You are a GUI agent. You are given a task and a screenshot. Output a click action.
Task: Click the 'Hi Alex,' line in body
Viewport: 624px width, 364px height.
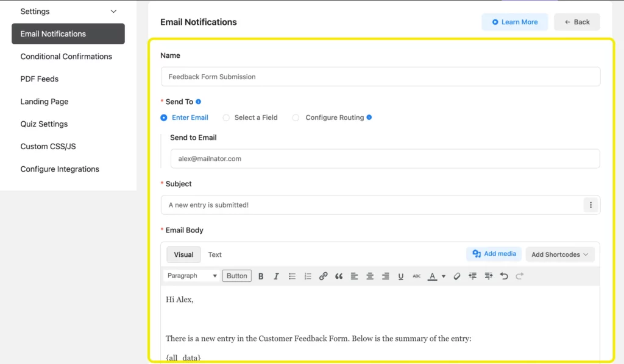click(180, 299)
